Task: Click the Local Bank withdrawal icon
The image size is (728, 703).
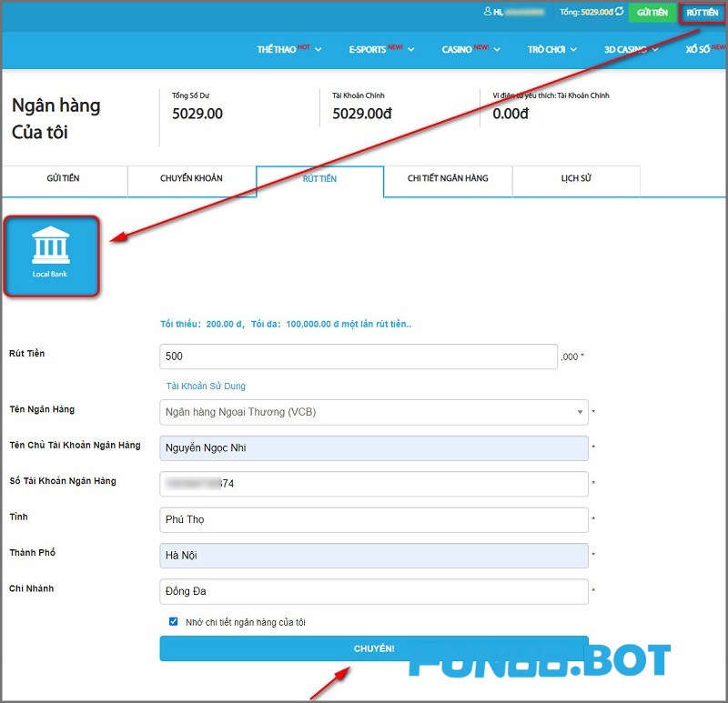Action: [x=51, y=254]
